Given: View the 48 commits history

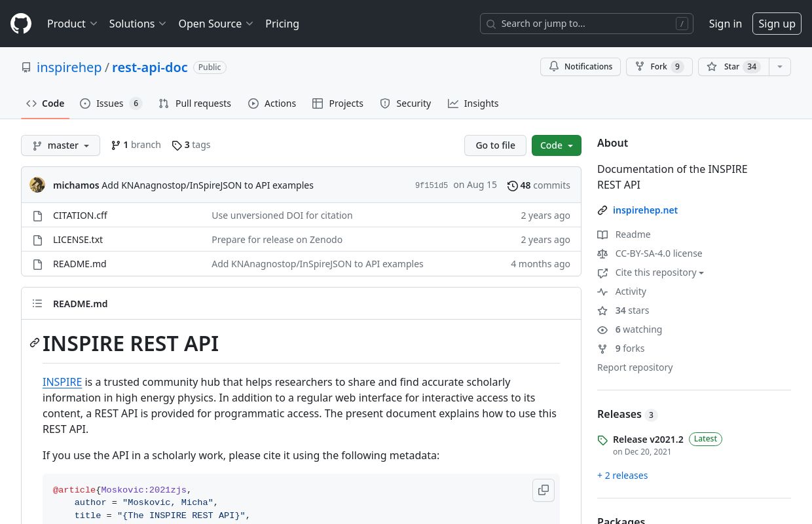Looking at the screenshot, I should tap(538, 185).
